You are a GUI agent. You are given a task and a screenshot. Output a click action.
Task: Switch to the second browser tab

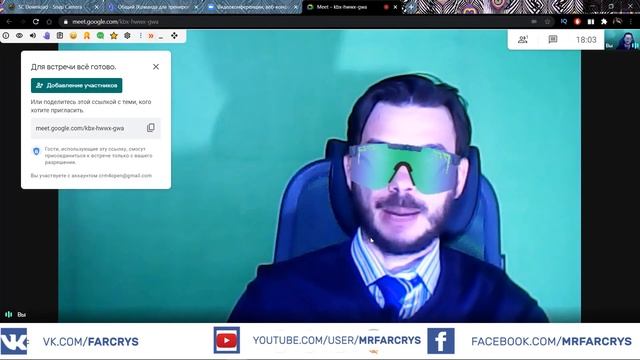pos(152,7)
